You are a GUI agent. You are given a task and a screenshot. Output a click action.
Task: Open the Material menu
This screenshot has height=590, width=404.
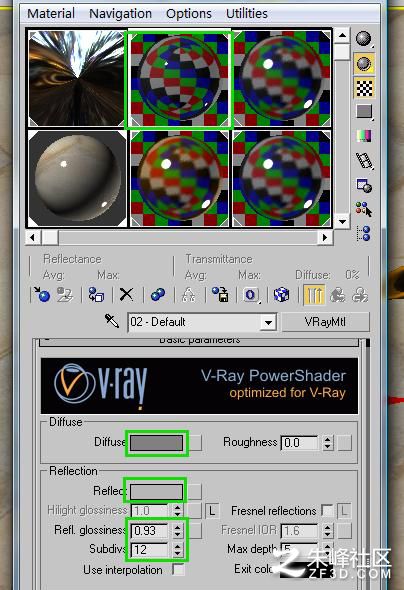(51, 14)
